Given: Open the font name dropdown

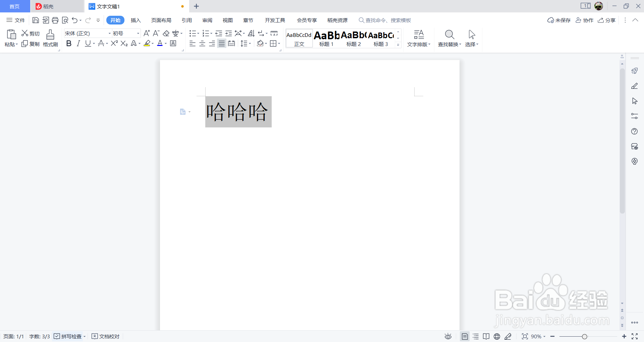Looking at the screenshot, I should pyautogui.click(x=109, y=33).
